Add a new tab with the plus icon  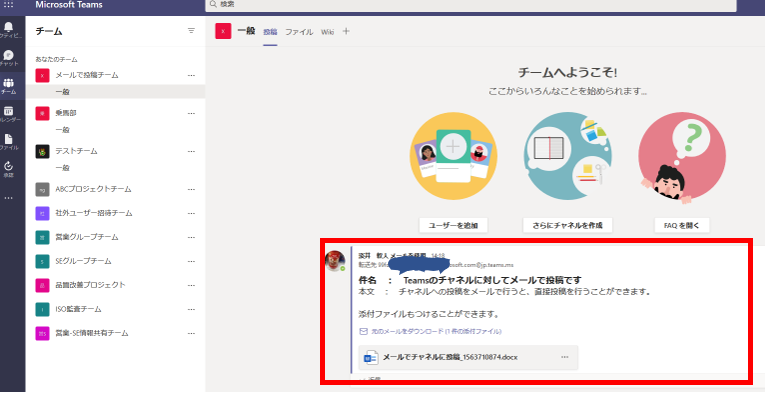tap(346, 31)
